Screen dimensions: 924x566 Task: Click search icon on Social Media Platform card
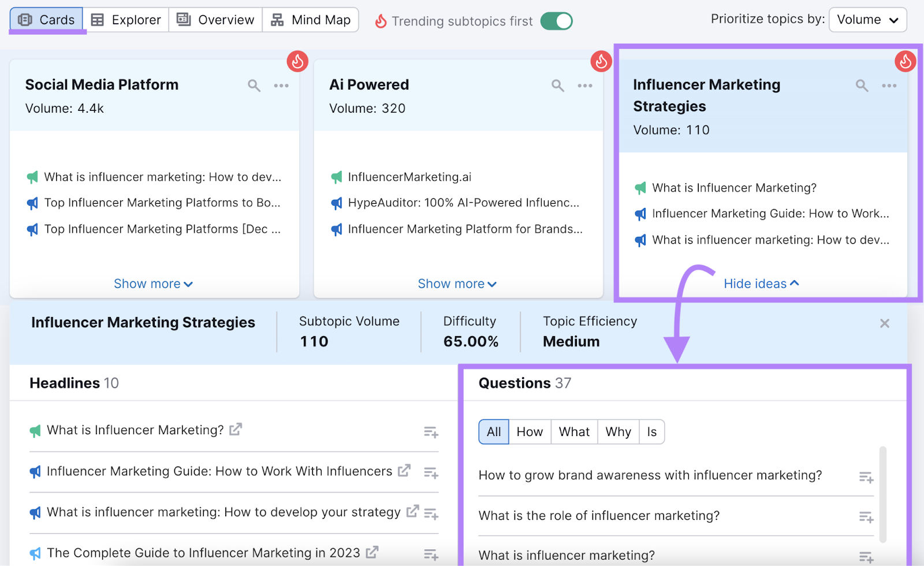[254, 85]
